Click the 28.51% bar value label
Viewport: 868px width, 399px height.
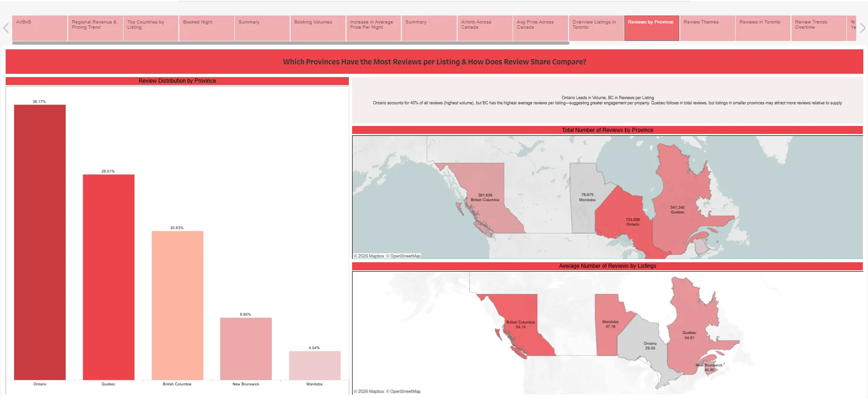click(108, 171)
